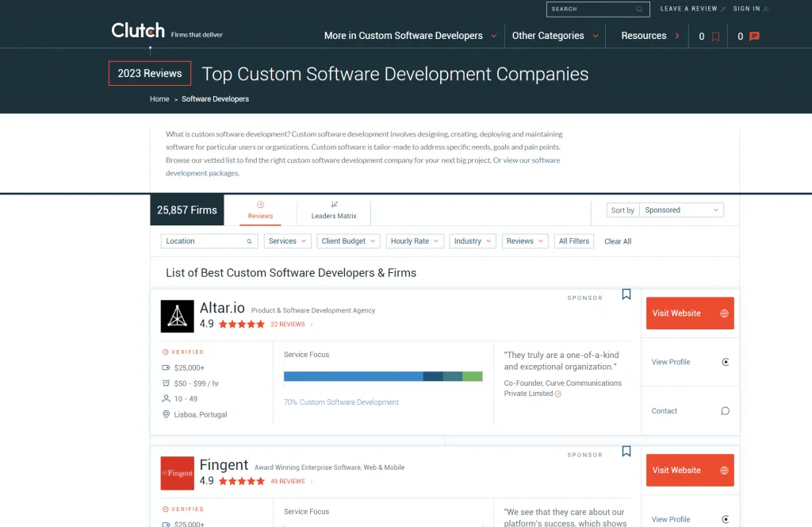
Task: Click Leave a Review link
Action: 688,9
